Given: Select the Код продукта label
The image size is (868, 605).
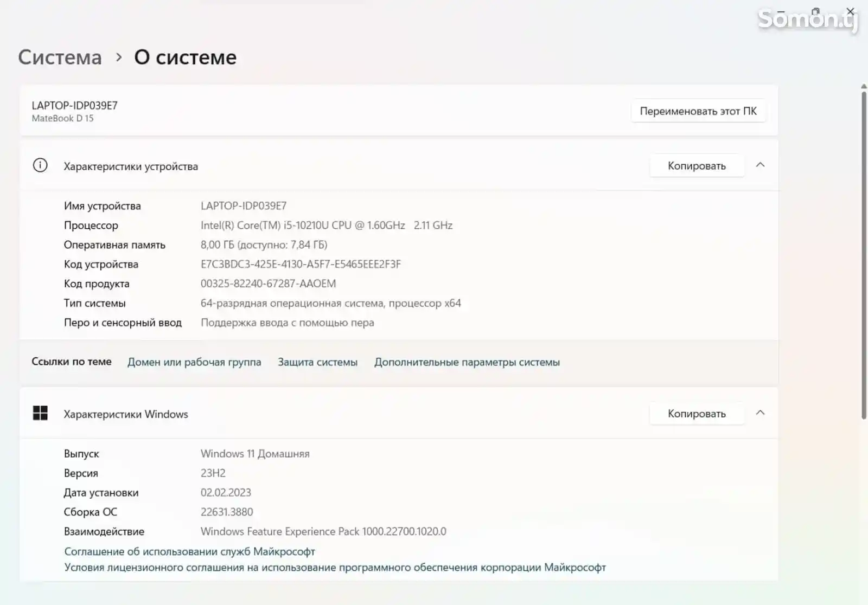Looking at the screenshot, I should tap(97, 284).
